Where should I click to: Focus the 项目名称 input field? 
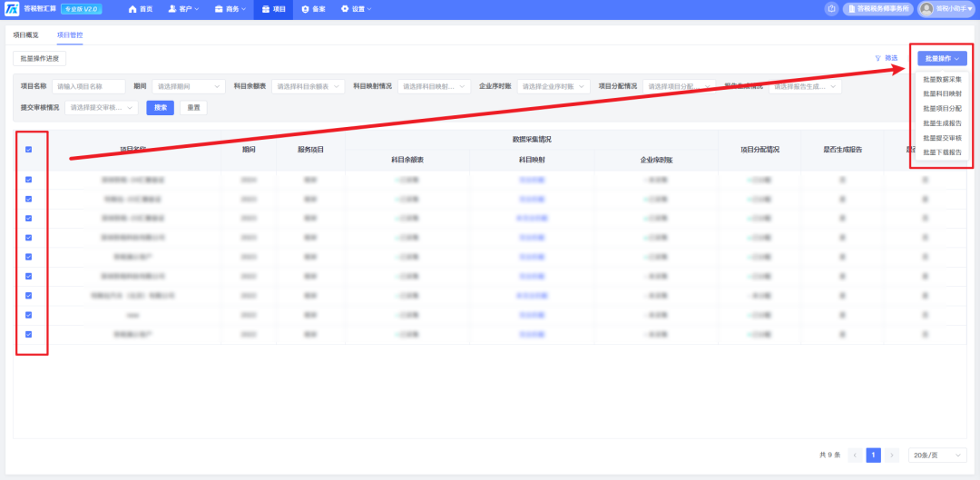pyautogui.click(x=89, y=86)
